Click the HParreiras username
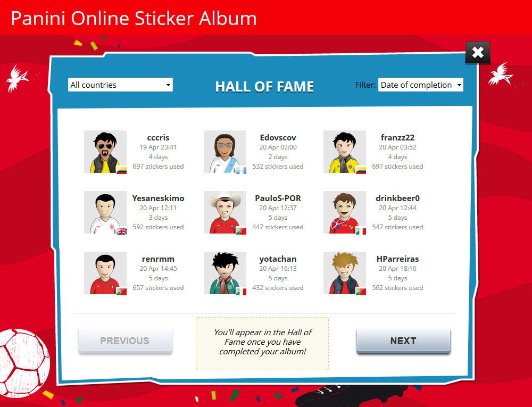This screenshot has height=407, width=532. (x=397, y=259)
